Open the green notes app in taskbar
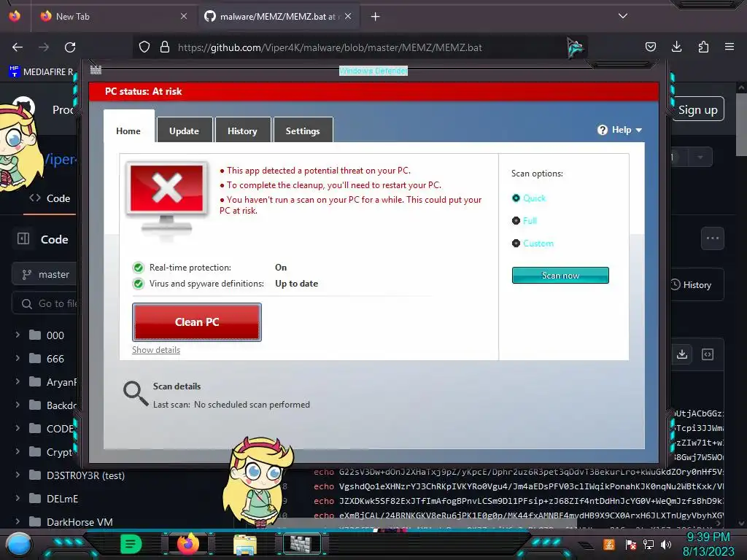Viewport: 747px width, 560px height. click(131, 544)
